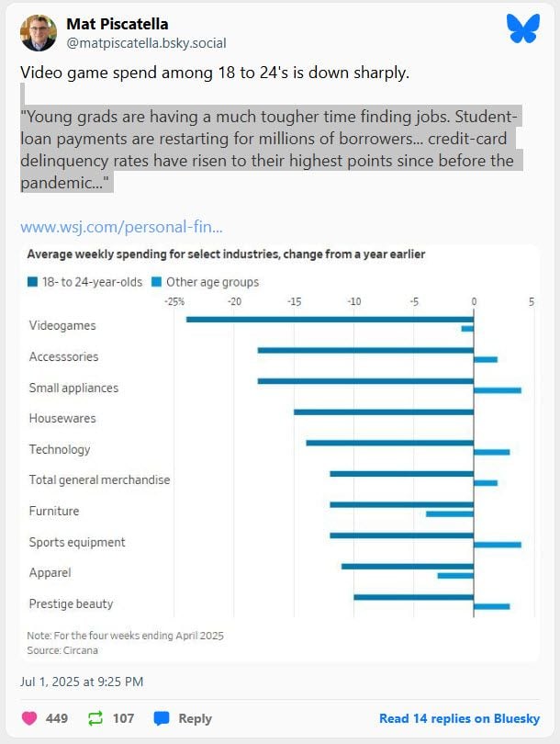
Task: Open the www.wsj.com/personal-fin link
Action: click(121, 227)
